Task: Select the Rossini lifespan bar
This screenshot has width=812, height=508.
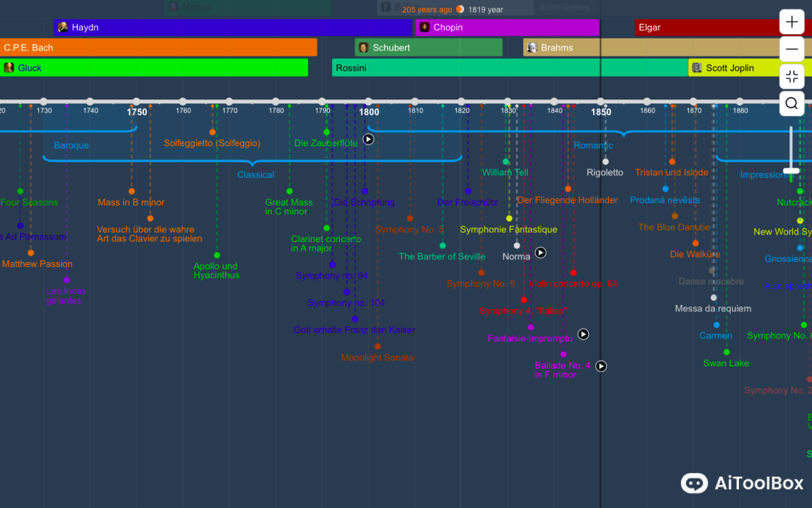Action: point(509,67)
